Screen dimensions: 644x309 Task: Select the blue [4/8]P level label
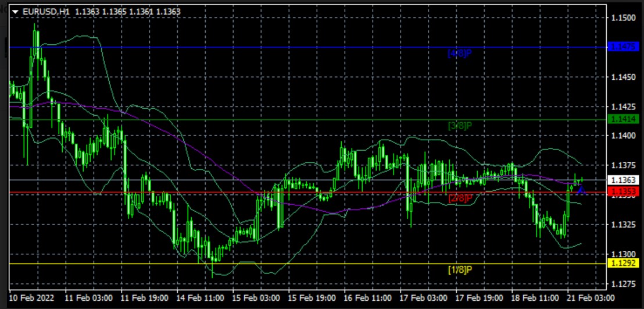coord(459,53)
